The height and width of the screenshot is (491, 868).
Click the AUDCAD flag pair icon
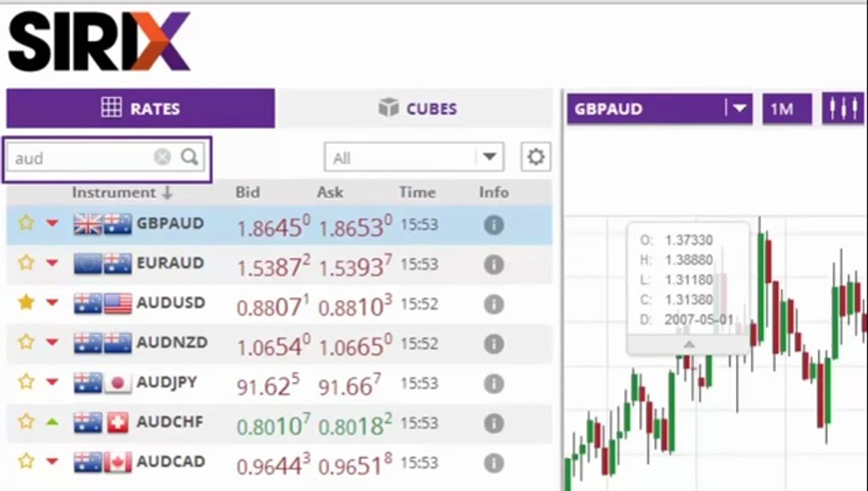coord(102,463)
